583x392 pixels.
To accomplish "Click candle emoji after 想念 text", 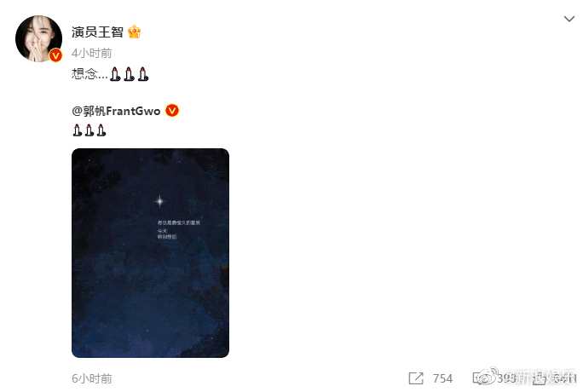I will click(129, 73).
